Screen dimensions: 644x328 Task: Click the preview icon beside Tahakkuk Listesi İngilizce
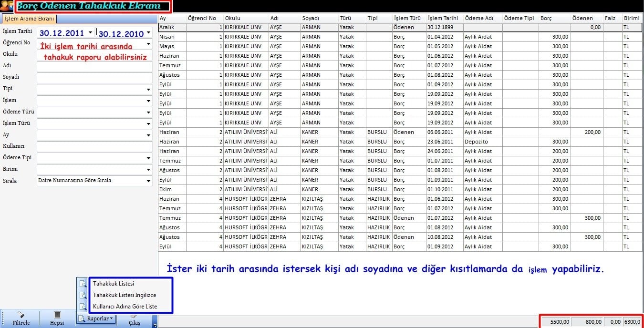click(x=83, y=295)
